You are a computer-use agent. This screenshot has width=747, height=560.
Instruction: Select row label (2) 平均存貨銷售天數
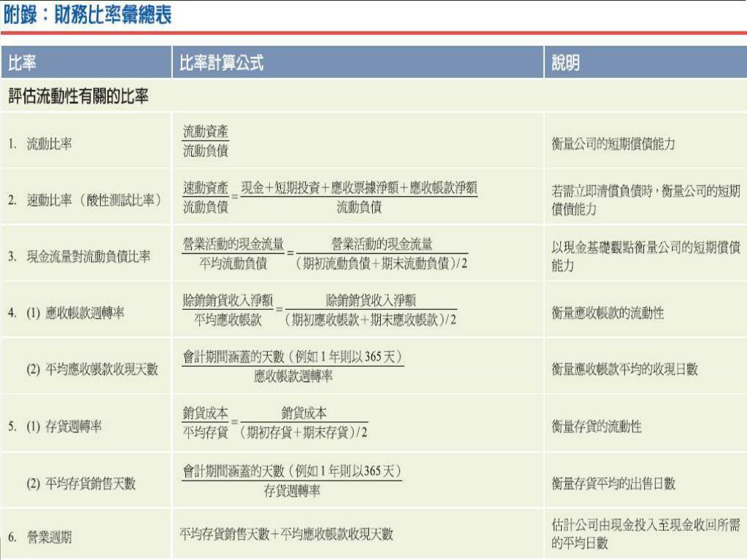(x=81, y=484)
